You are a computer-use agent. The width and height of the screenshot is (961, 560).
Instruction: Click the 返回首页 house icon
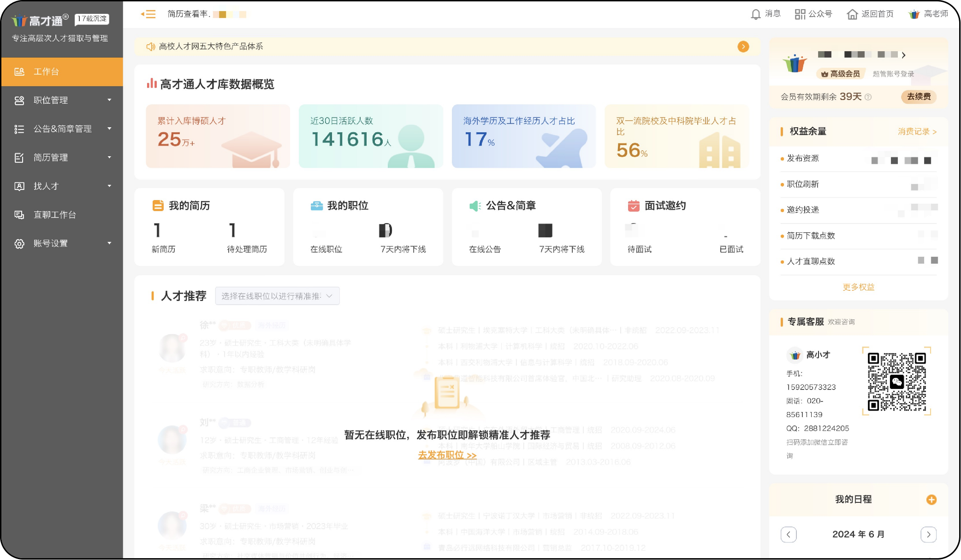852,14
